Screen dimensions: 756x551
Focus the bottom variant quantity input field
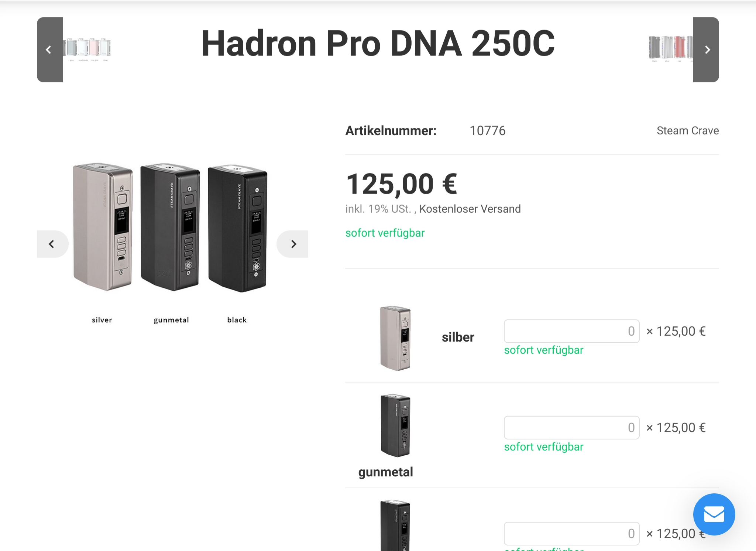click(x=571, y=534)
